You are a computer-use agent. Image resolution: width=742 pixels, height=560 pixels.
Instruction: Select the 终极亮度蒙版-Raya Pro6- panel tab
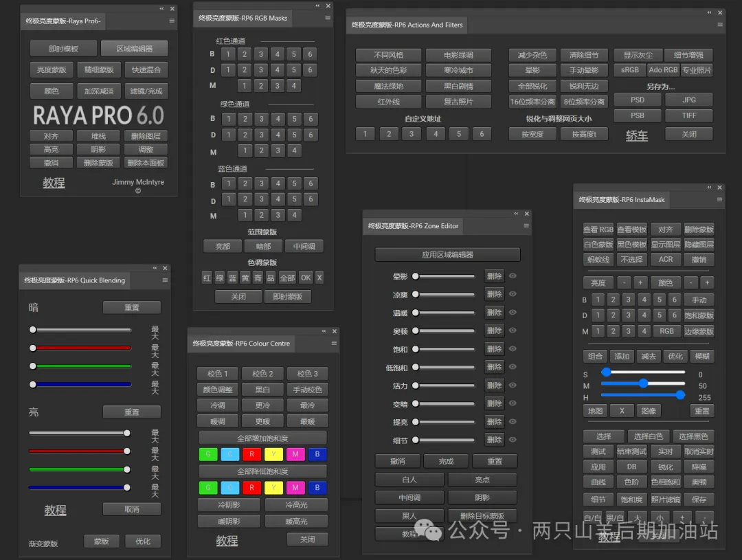(63, 21)
